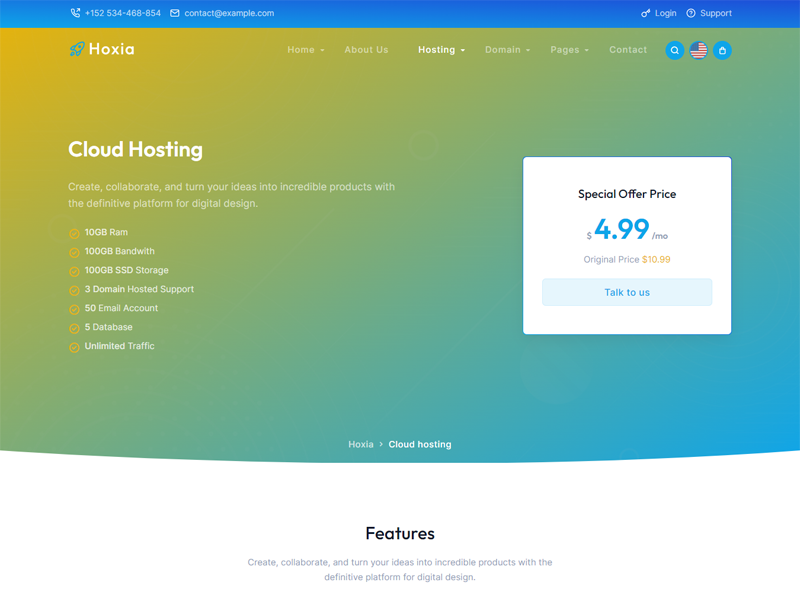Expand the Home dropdown menu
This screenshot has width=800, height=600.
(305, 50)
